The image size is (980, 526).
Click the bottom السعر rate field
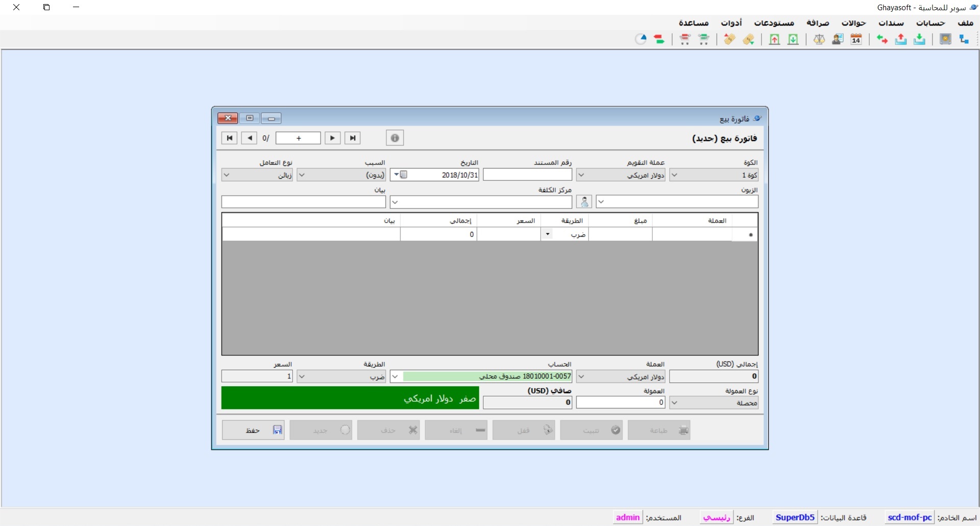(x=257, y=377)
